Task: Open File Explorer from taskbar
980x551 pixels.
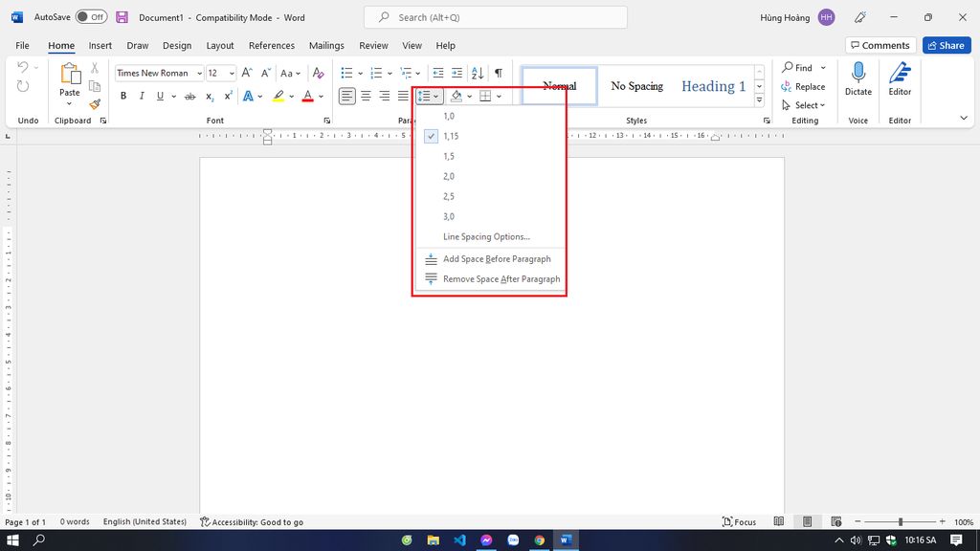Action: pos(433,540)
